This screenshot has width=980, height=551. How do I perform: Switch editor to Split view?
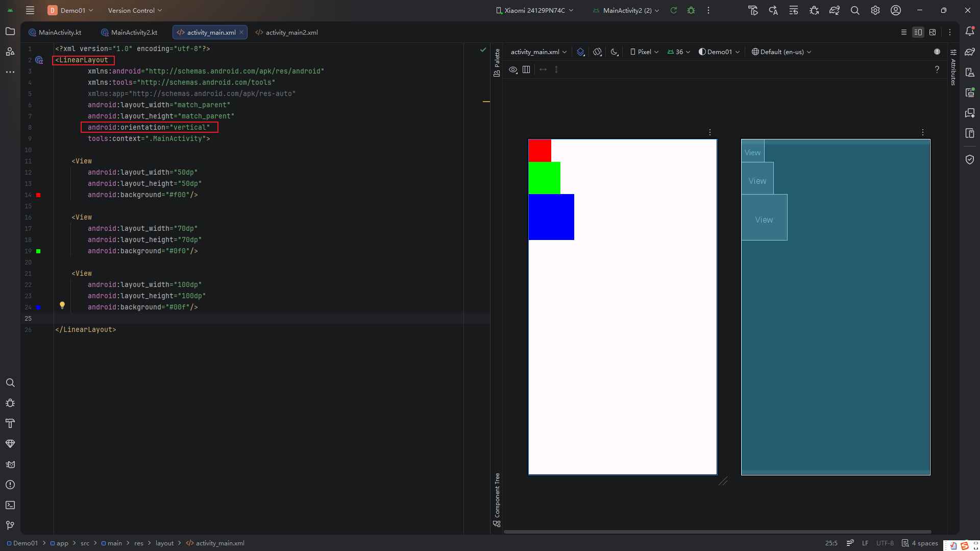point(918,32)
